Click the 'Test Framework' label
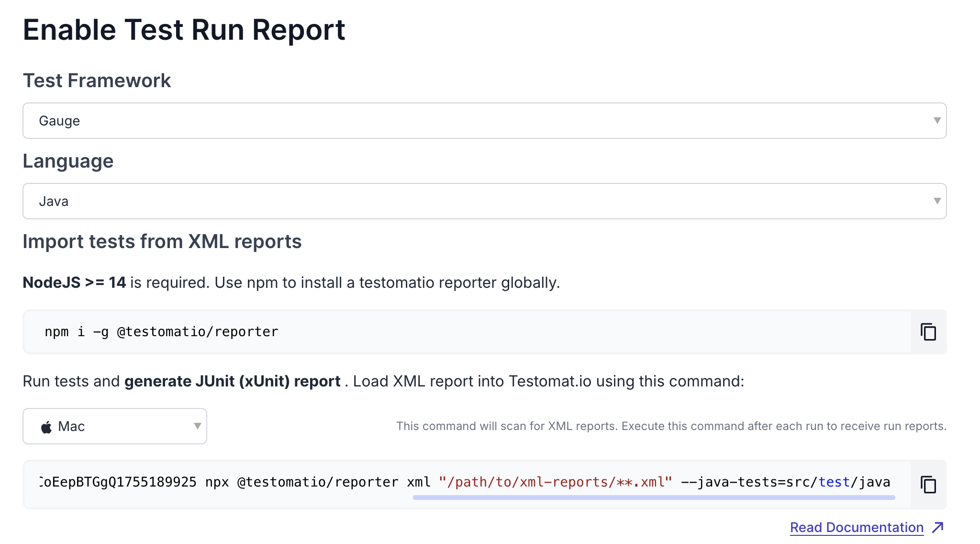The width and height of the screenshot is (980, 544). tap(97, 80)
